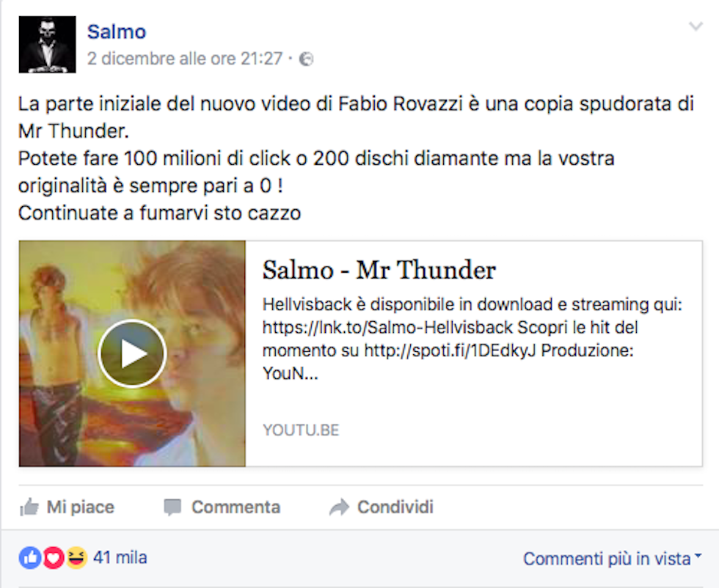Screen dimensions: 719x588
Task: Share the post with Condividi
Action: pos(381,507)
